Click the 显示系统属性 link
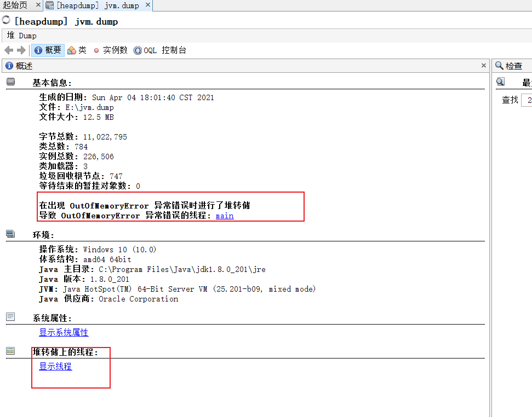The image size is (532, 417). (x=64, y=332)
